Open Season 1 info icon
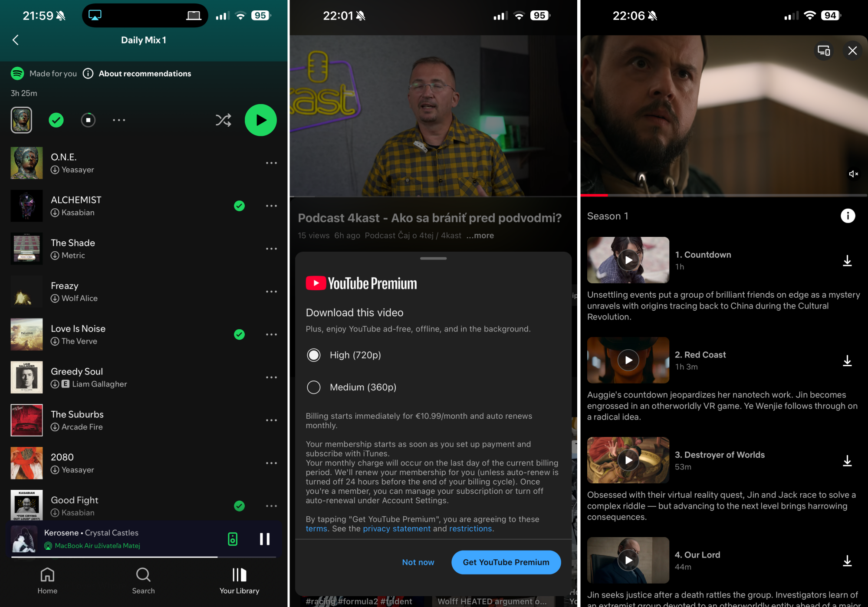The width and height of the screenshot is (868, 607). click(848, 216)
